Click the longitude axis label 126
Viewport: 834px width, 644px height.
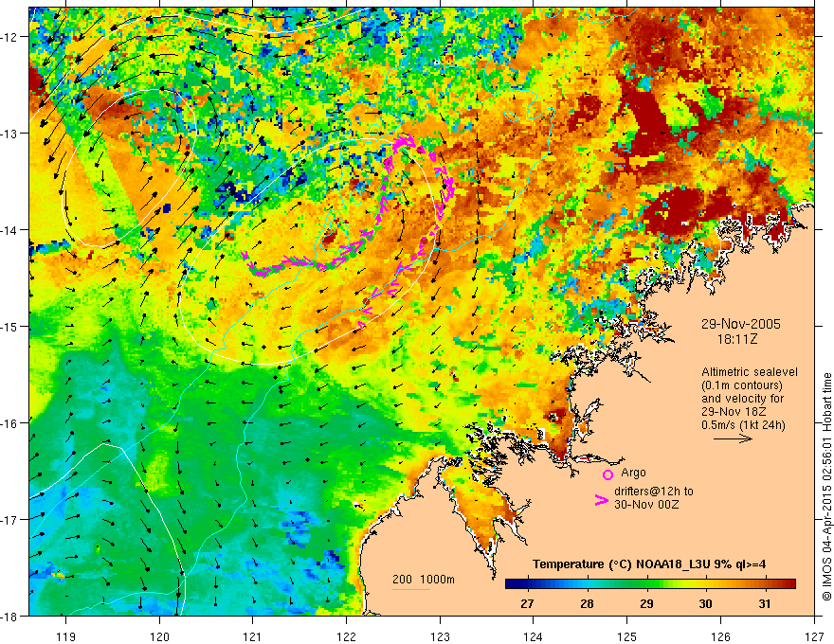tap(720, 636)
